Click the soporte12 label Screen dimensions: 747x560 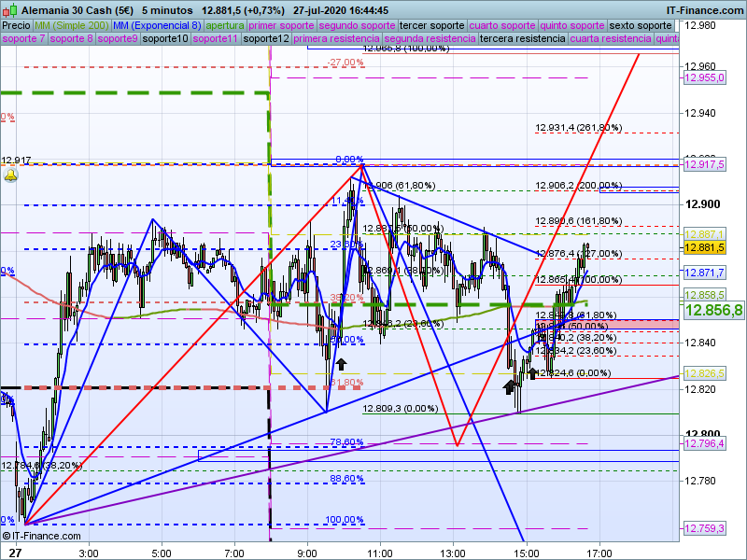[x=266, y=38]
